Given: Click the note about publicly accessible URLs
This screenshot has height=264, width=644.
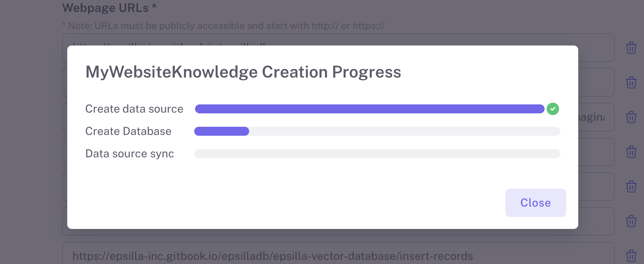Looking at the screenshot, I should [223, 26].
